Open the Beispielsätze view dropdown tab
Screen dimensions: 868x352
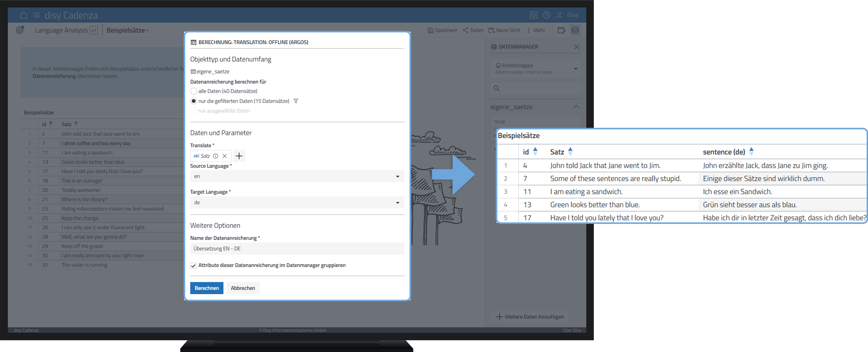tap(128, 30)
